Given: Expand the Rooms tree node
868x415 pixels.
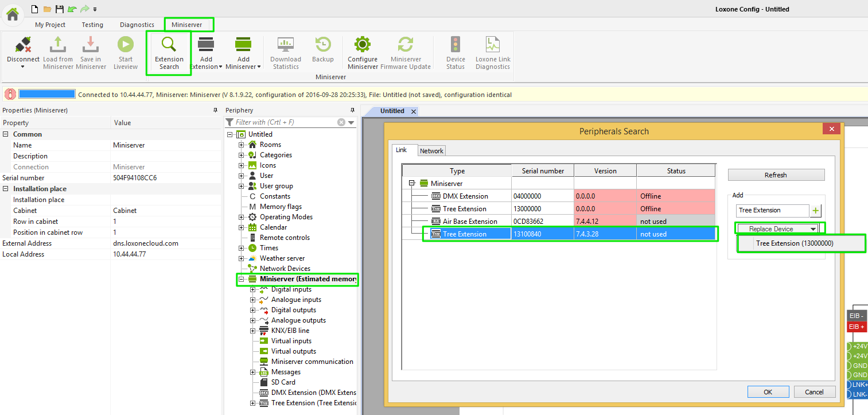Looking at the screenshot, I should (242, 145).
